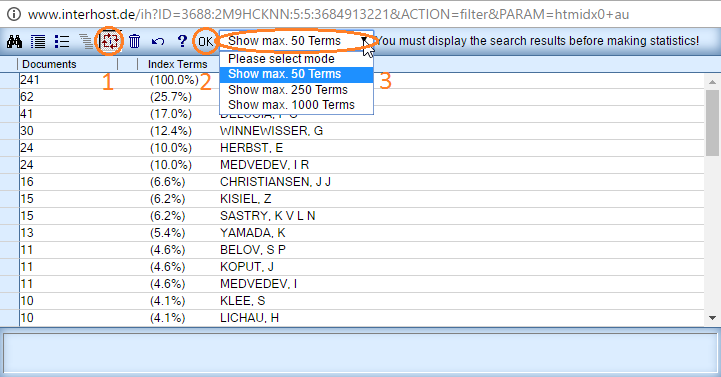721x377 pixels.
Task: Open help with the question mark icon
Action: [182, 41]
